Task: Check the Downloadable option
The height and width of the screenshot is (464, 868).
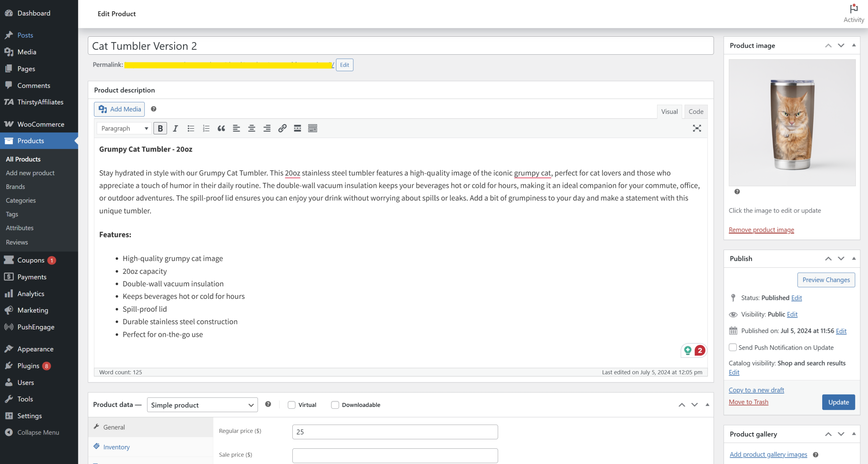Action: [x=335, y=405]
